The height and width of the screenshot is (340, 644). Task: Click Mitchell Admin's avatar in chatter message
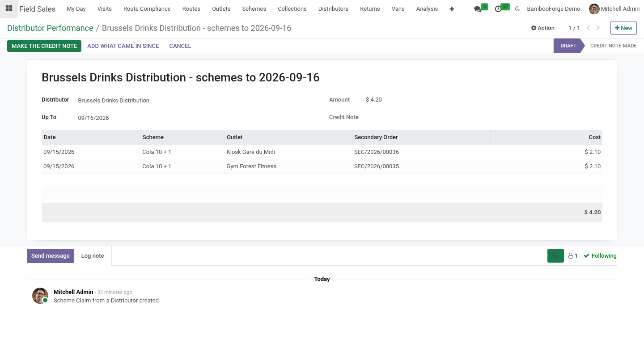[40, 296]
